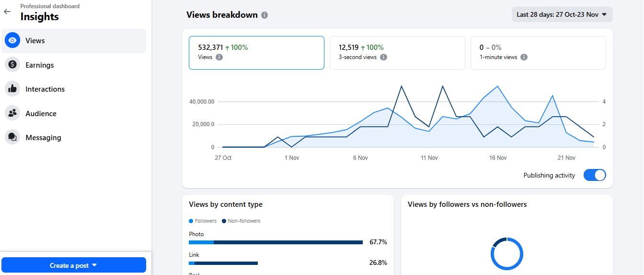The image size is (644, 275).
Task: Select the 3-second views metric card
Action: 397,53
